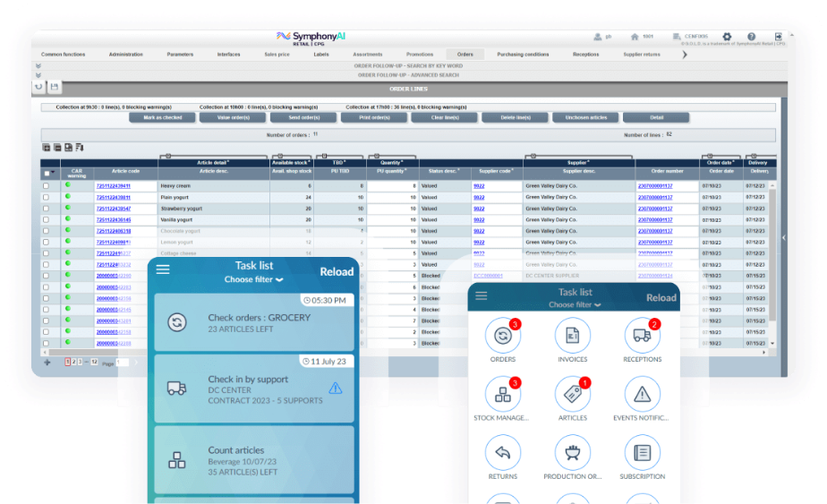Tick the checkbox for the Heavy cream row
Screen dimensions: 827x504
click(x=47, y=186)
